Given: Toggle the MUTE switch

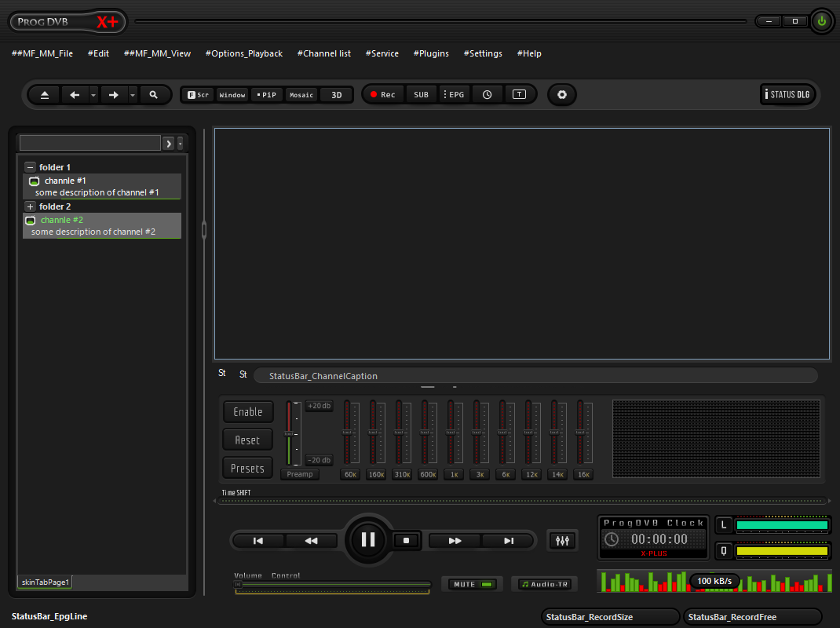Looking at the screenshot, I should [x=472, y=584].
